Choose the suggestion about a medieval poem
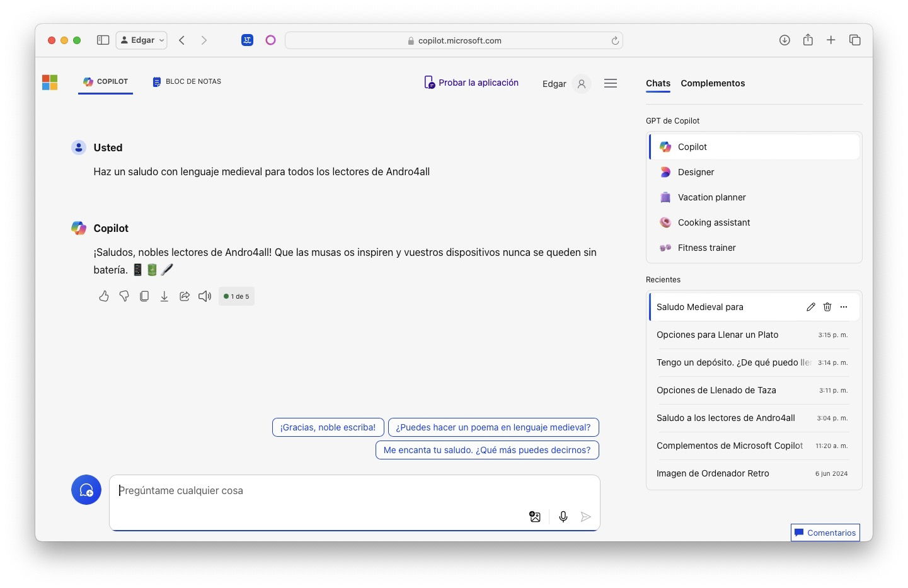Viewport: 908px width, 588px height. point(493,427)
